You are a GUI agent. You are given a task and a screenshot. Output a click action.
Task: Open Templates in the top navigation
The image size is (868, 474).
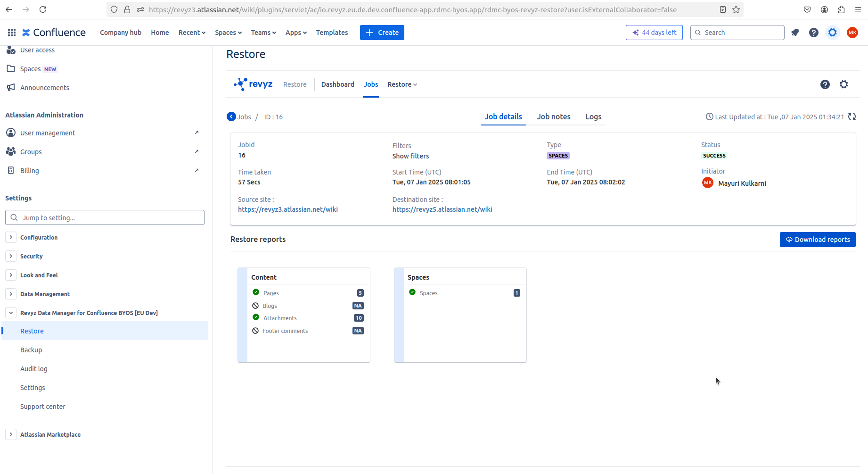pyautogui.click(x=332, y=33)
